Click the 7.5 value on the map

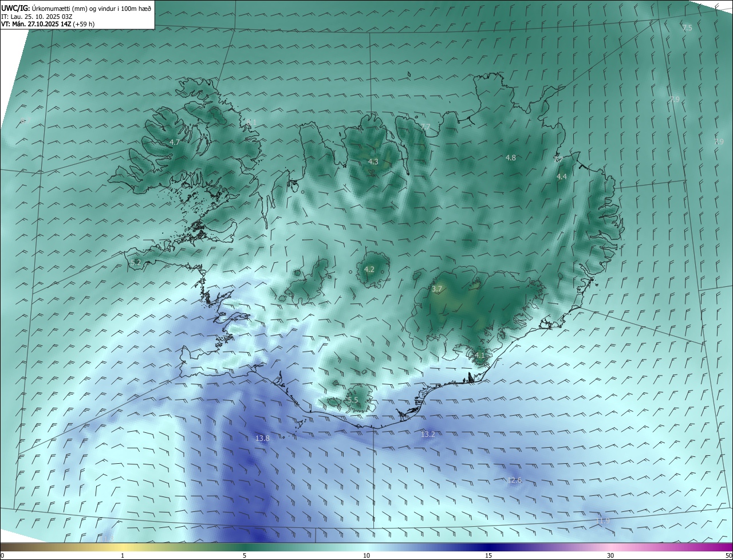(687, 27)
